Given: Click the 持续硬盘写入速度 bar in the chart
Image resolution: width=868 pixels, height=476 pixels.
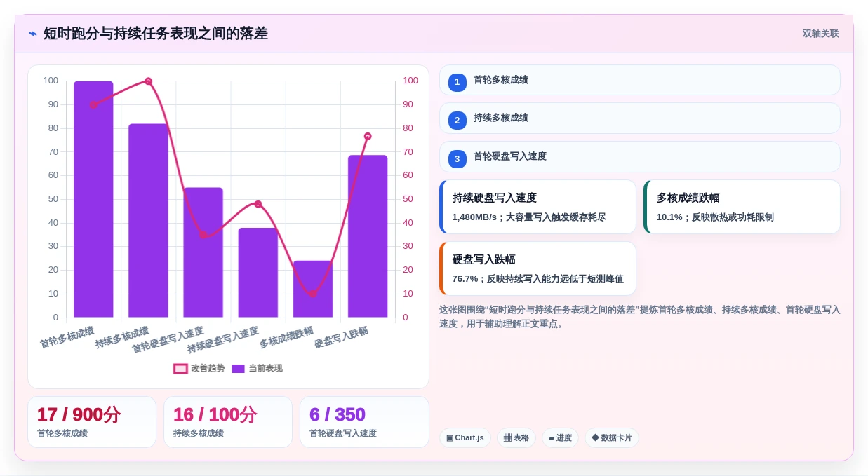Looking at the screenshot, I should (258, 273).
